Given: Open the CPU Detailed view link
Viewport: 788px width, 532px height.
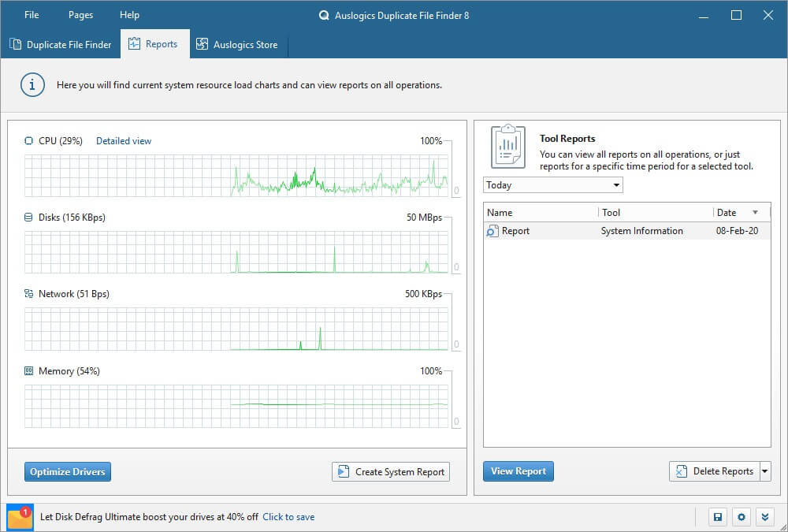Looking at the screenshot, I should click(124, 141).
